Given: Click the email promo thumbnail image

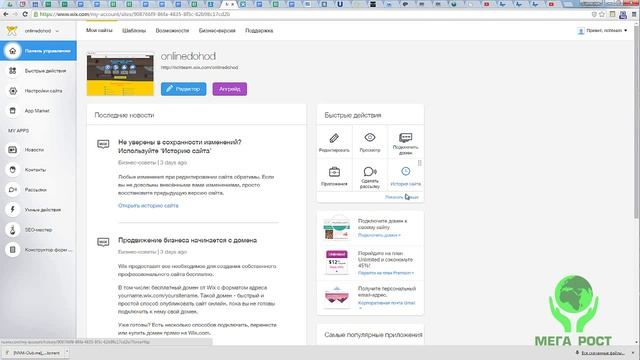Looking at the screenshot, I should [x=337, y=297].
